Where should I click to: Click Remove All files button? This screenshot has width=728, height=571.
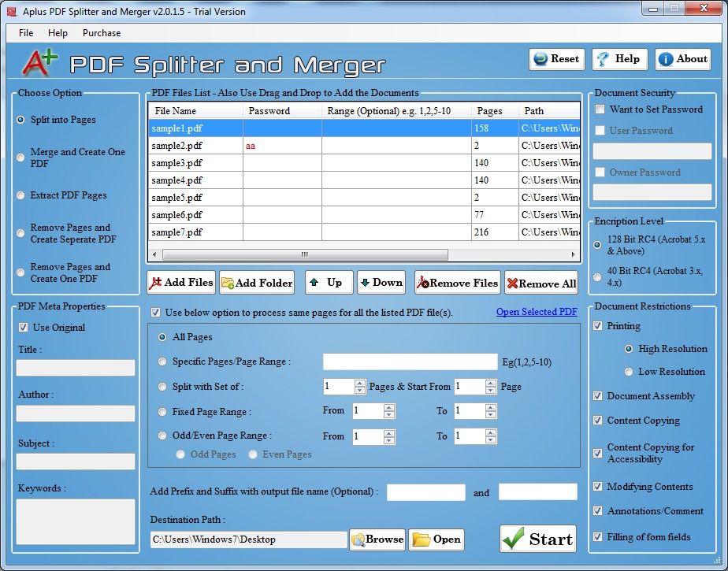[541, 283]
